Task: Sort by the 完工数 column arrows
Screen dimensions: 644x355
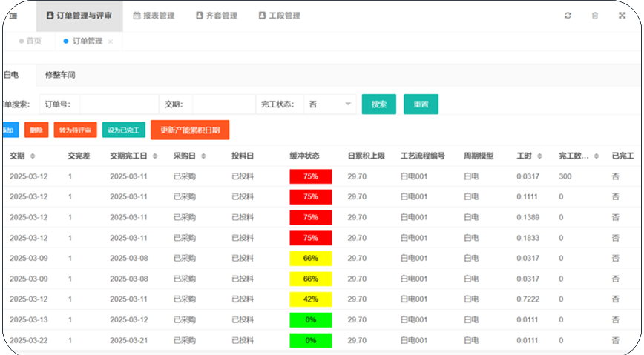Action: 596,156
